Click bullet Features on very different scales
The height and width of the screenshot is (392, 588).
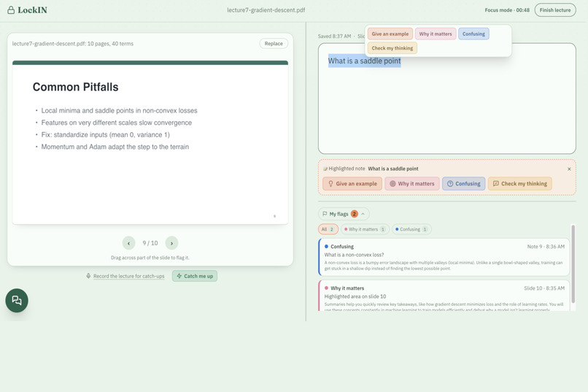pyautogui.click(x=116, y=123)
